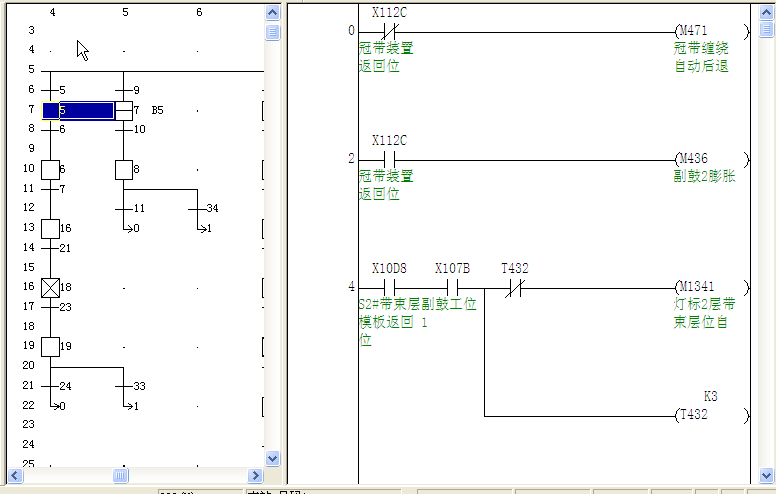Click SFC panel vertical scroll up arrow

pyautogui.click(x=273, y=12)
